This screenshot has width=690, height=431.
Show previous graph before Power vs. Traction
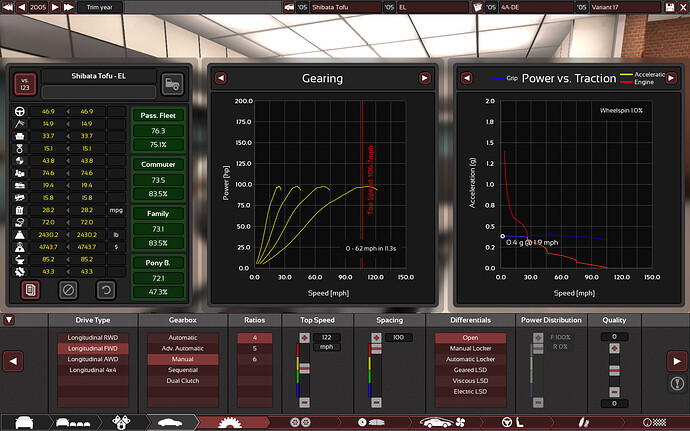click(466, 78)
